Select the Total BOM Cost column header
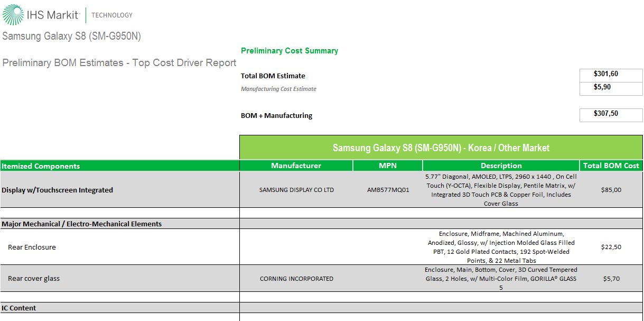Image resolution: width=644 pixels, height=321 pixels. tap(611, 166)
